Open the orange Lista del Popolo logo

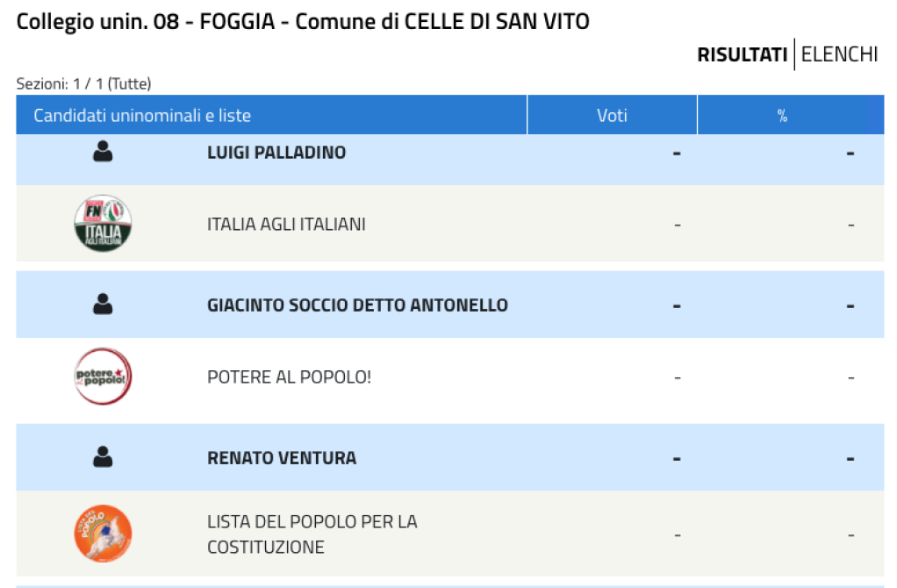click(103, 534)
